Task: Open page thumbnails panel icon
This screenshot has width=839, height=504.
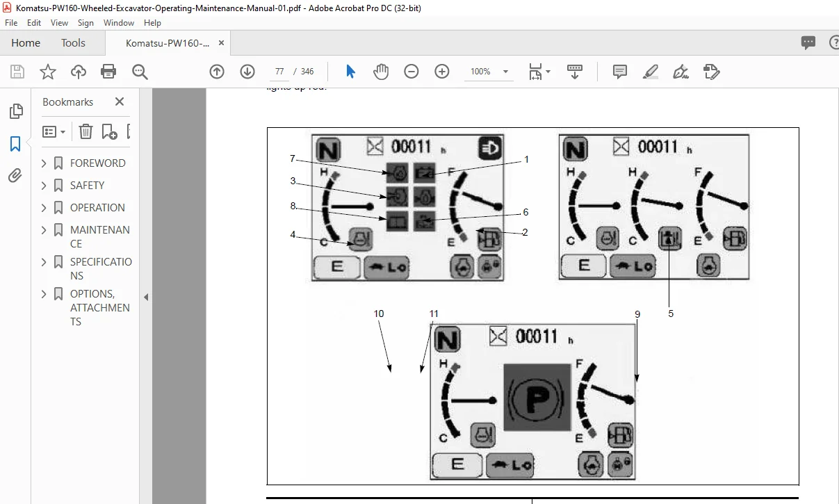Action: (x=15, y=111)
